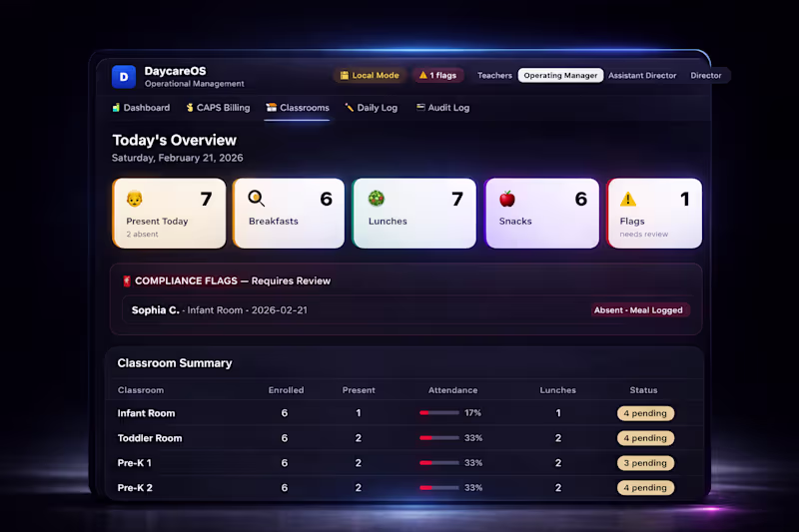Click the Present column header
The image size is (799, 532).
(359, 390)
